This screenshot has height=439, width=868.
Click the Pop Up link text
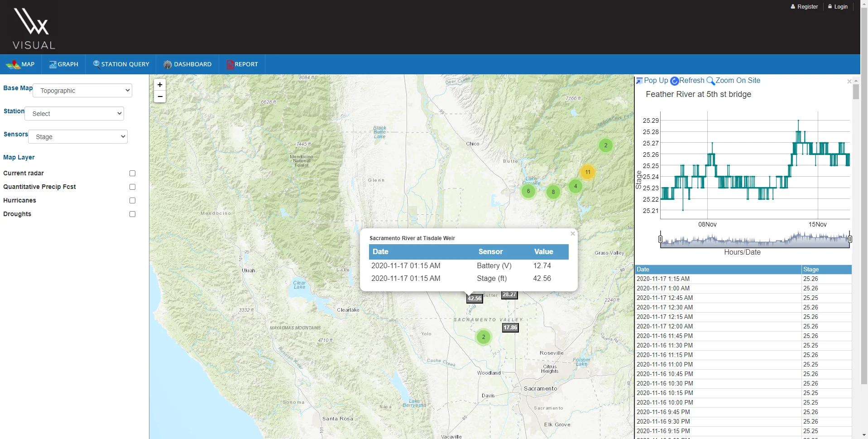pyautogui.click(x=656, y=81)
